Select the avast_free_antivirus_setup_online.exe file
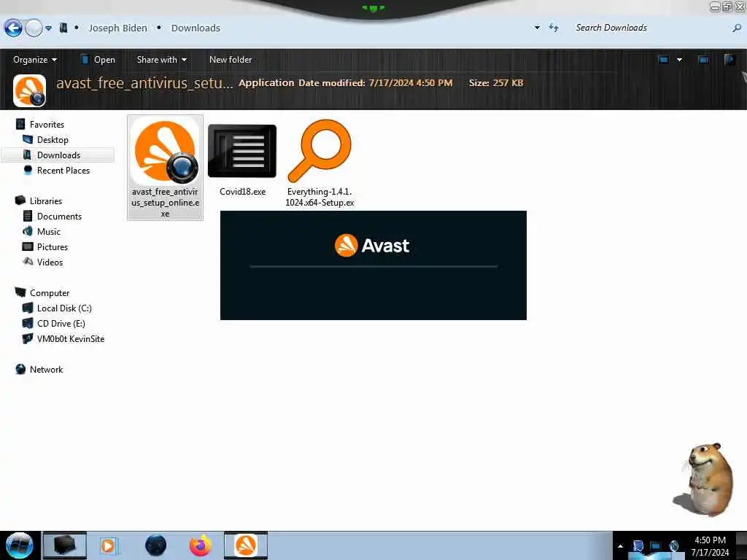747x560 pixels. coord(166,168)
